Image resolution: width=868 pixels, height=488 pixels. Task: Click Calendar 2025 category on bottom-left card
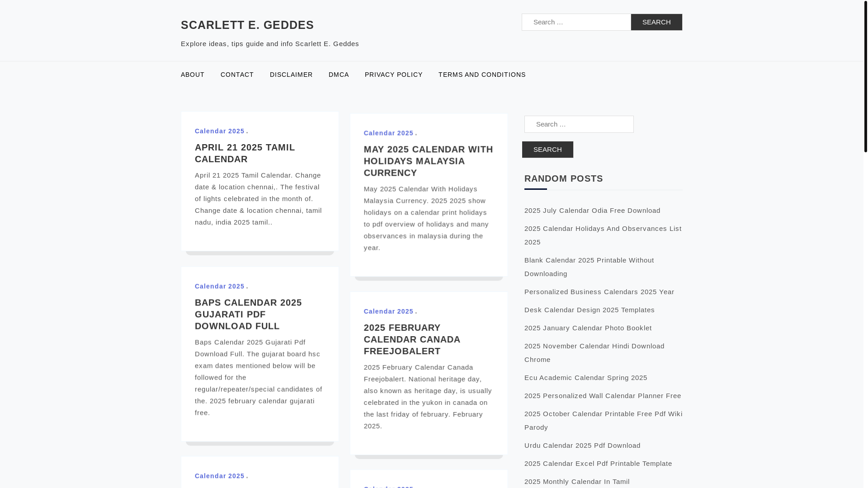pyautogui.click(x=220, y=476)
